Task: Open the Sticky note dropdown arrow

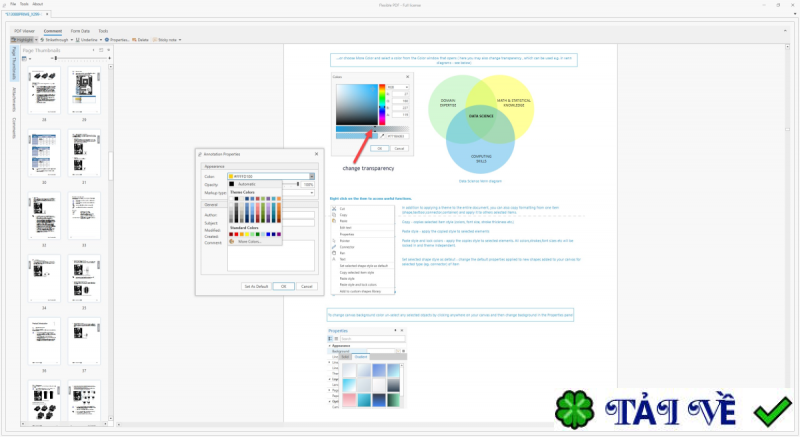Action: [180, 40]
